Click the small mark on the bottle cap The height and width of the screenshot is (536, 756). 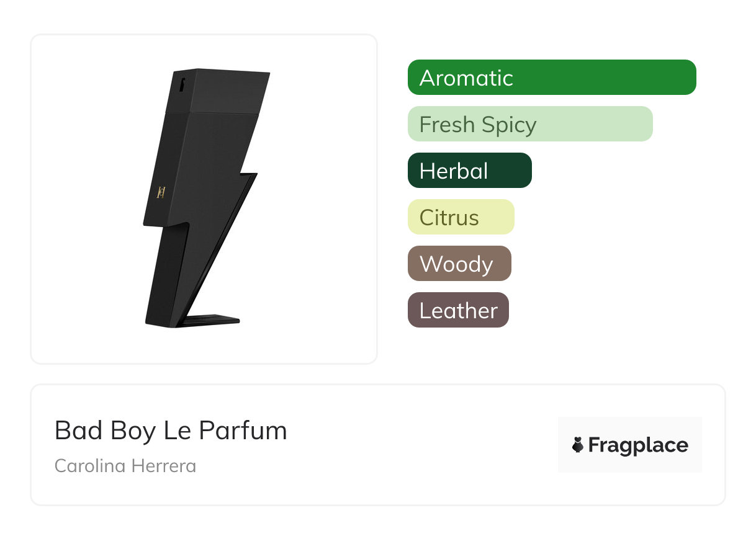182,84
